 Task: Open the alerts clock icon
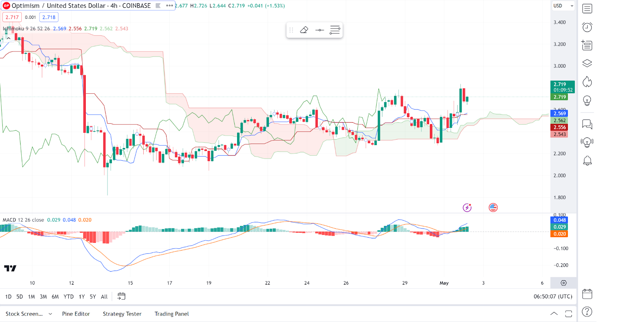click(587, 27)
